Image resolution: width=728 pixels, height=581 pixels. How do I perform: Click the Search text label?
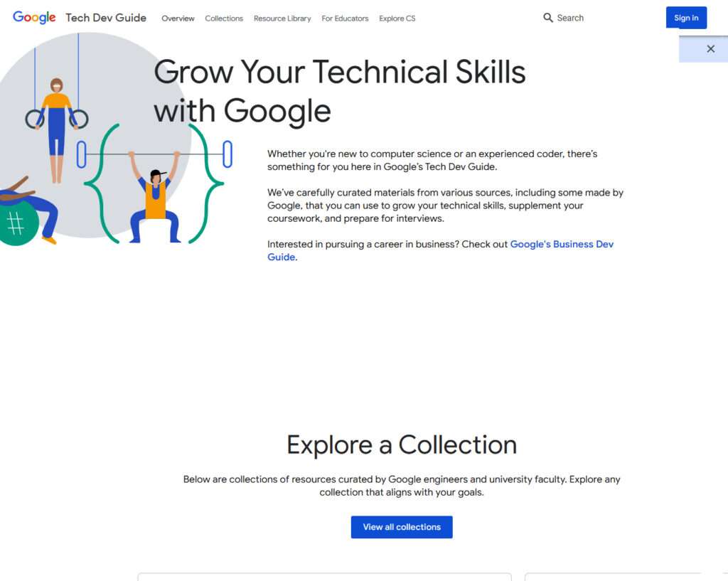tap(572, 18)
